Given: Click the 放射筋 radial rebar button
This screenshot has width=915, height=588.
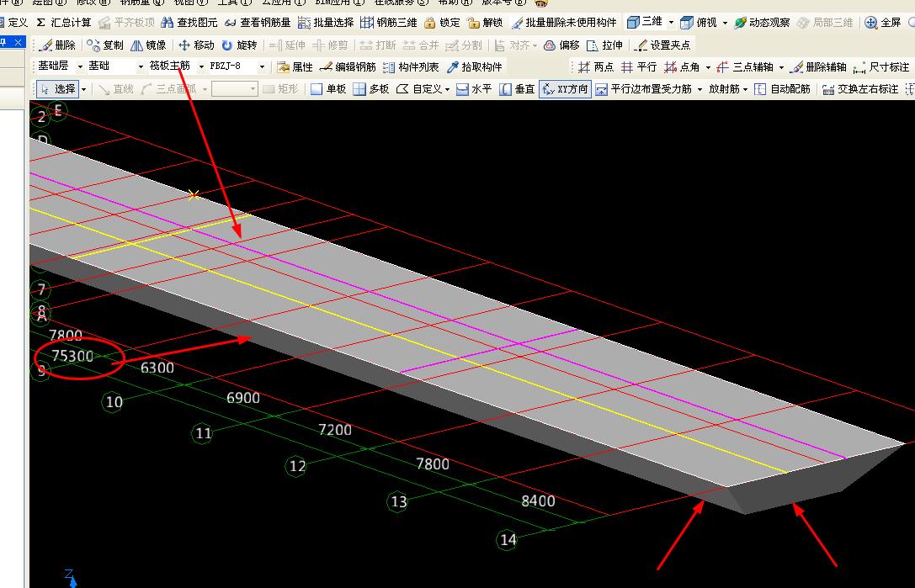Looking at the screenshot, I should 724,88.
